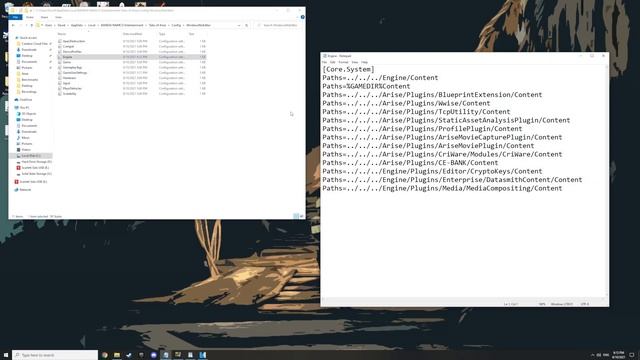Open Videos under This PC
Viewport: 640px width, 360px height.
(x=26, y=150)
